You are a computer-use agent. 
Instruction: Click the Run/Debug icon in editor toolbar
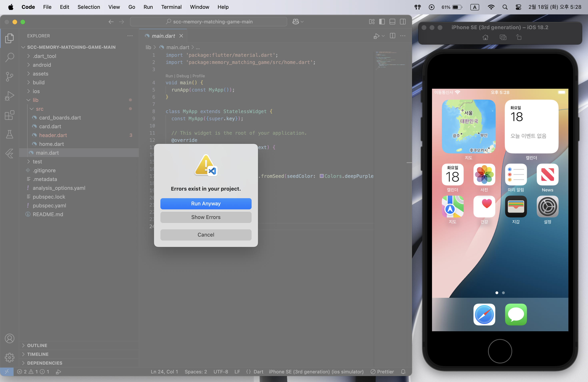[376, 36]
